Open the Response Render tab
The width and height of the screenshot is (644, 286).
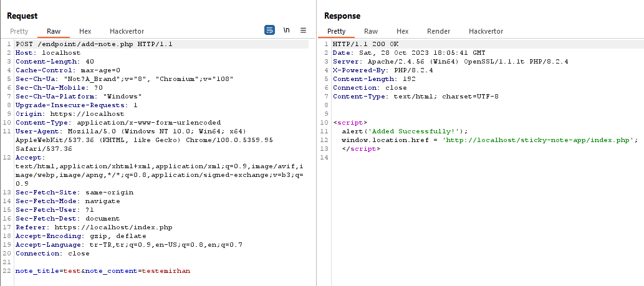click(x=439, y=31)
